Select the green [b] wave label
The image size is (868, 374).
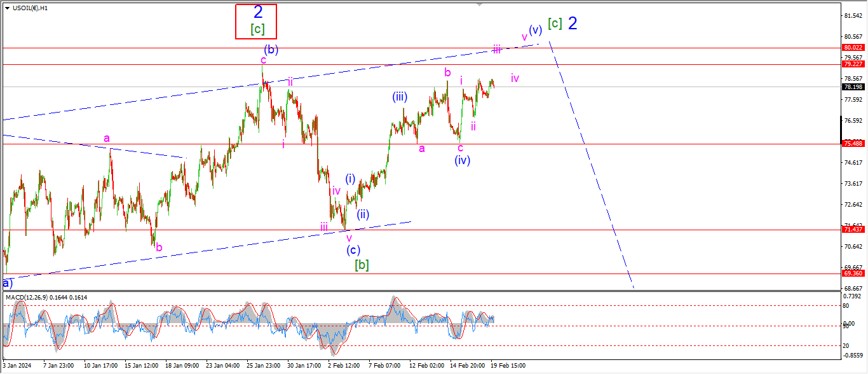point(362,264)
